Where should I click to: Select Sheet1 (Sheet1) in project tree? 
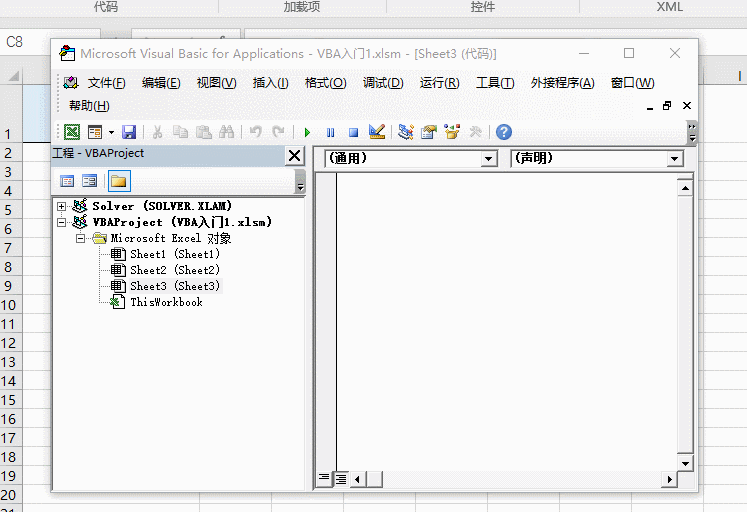tap(175, 254)
